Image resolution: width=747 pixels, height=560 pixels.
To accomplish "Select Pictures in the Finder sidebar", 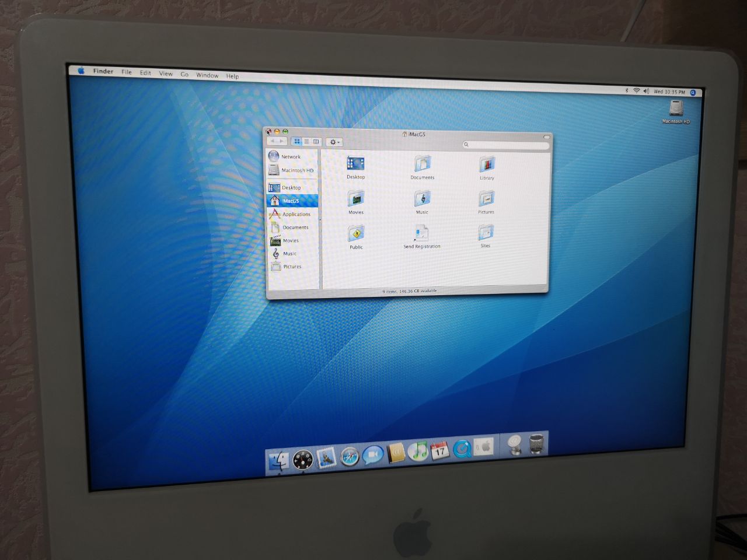I will [292, 267].
